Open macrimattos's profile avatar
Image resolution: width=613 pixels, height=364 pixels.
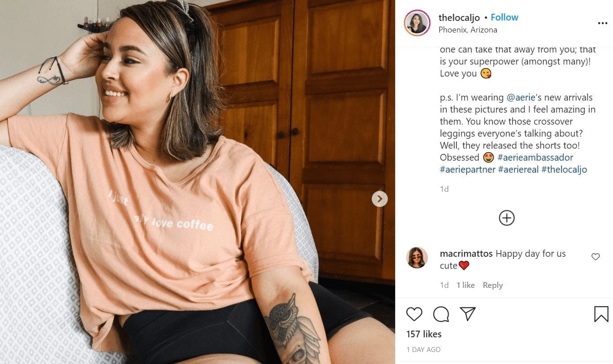pyautogui.click(x=417, y=257)
